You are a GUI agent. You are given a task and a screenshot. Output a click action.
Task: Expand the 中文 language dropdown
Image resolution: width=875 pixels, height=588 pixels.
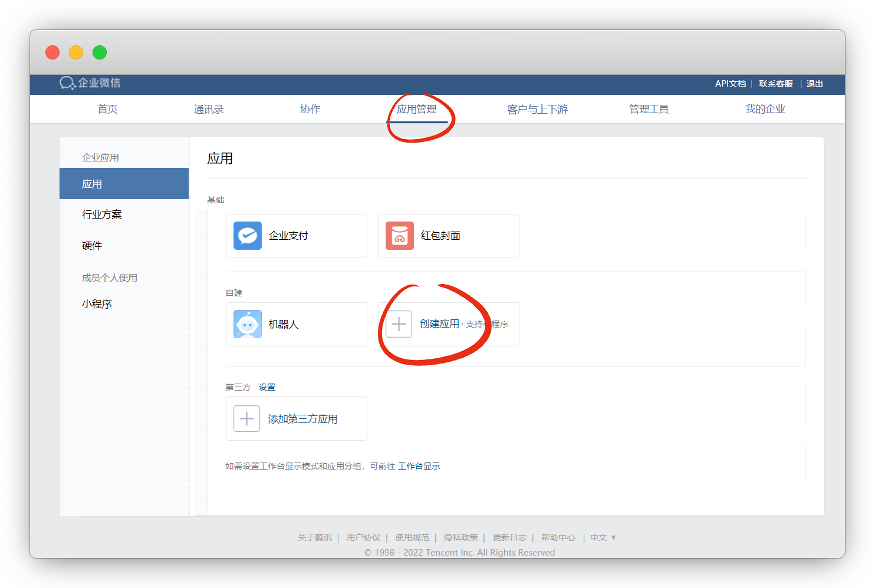[x=603, y=537]
